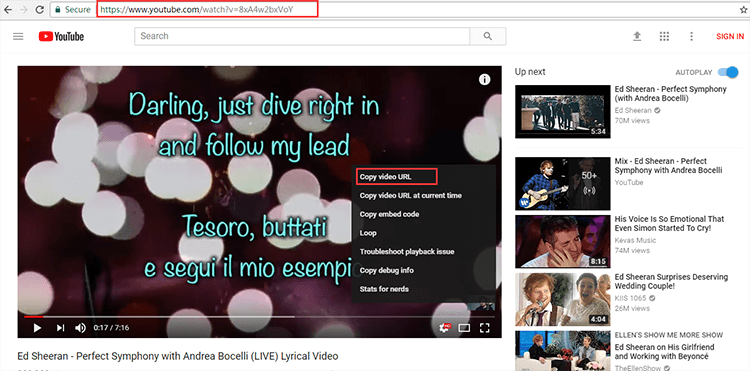The width and height of the screenshot is (750, 371).
Task: Click the Up next heading
Action: point(530,72)
